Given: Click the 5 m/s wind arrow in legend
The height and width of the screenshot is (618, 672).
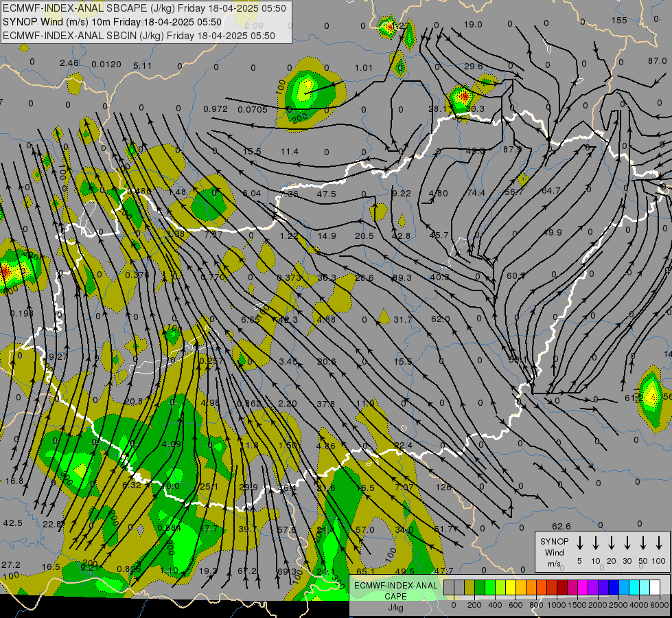Looking at the screenshot, I should point(579,543).
